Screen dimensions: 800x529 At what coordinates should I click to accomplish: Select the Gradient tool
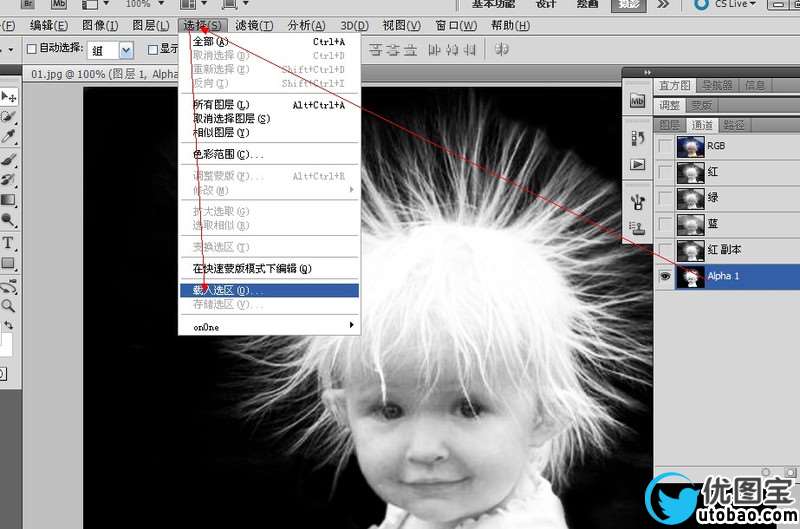8,199
